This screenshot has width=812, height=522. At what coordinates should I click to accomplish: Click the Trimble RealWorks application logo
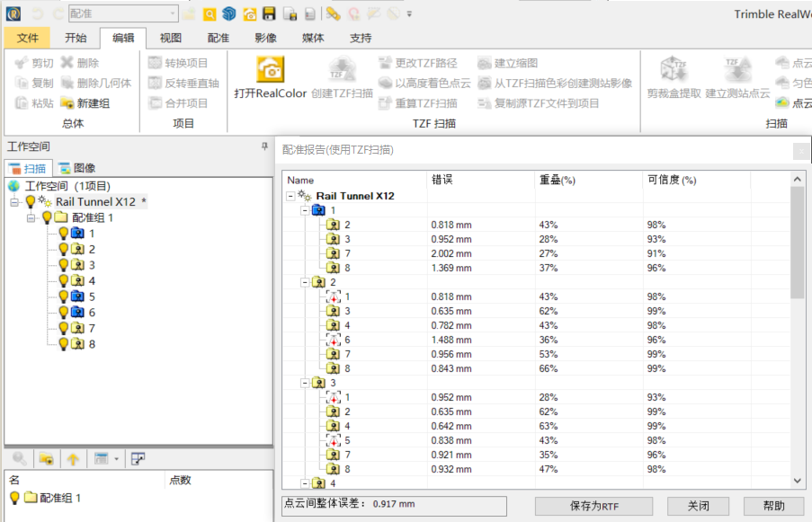point(13,14)
